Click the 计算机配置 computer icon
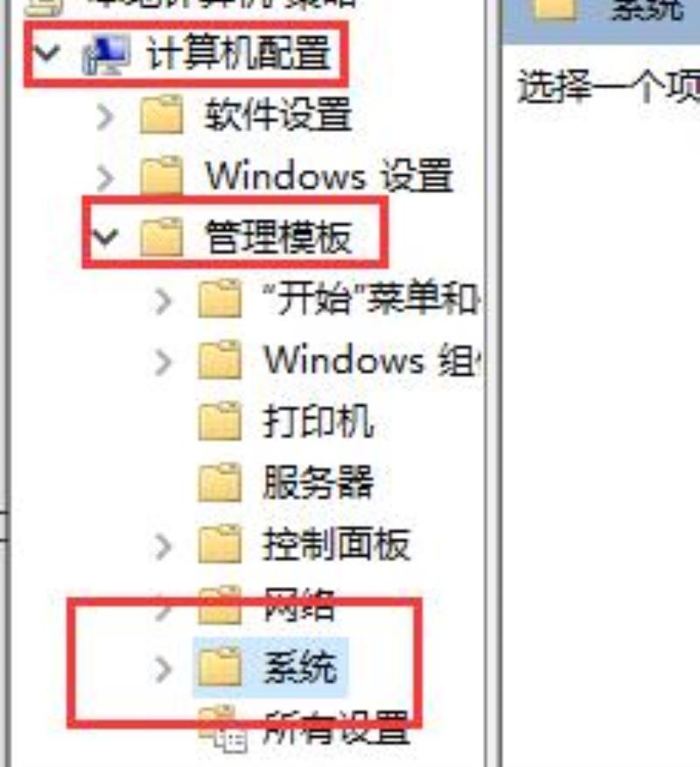Screen dimensions: 700x767 [106, 55]
